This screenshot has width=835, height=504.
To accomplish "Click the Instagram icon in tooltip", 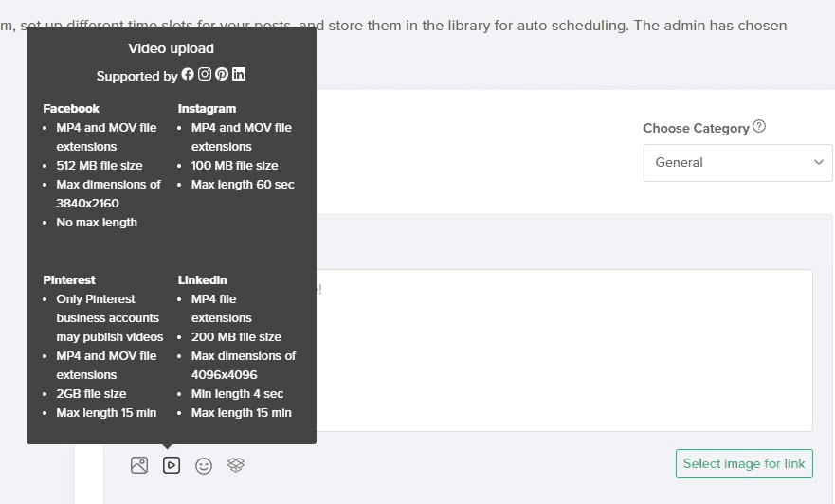I will [x=205, y=74].
